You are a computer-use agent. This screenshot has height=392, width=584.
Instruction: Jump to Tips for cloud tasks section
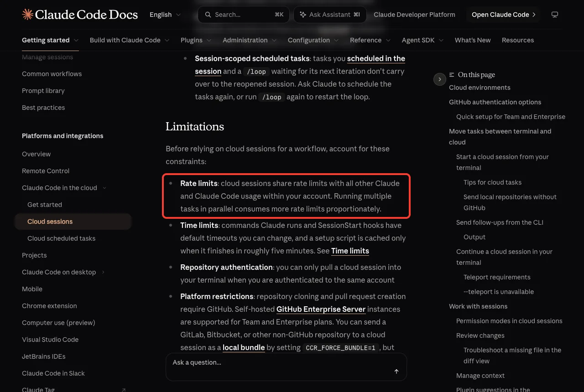tap(492, 182)
